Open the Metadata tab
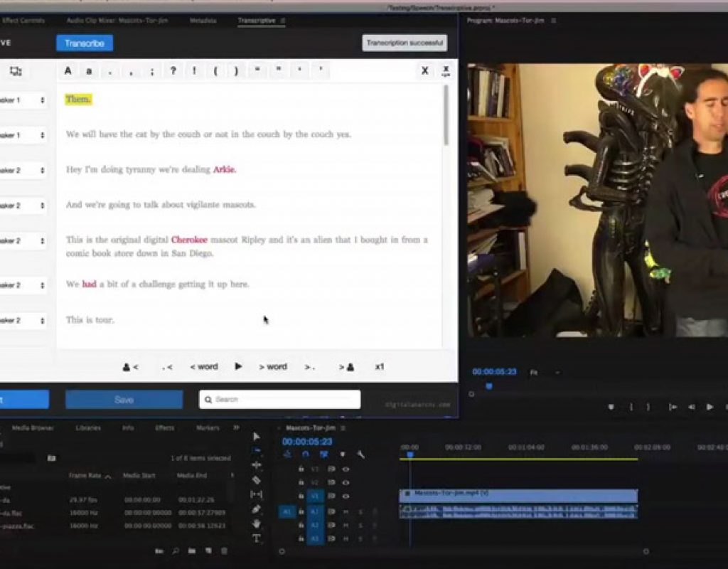 [x=203, y=21]
